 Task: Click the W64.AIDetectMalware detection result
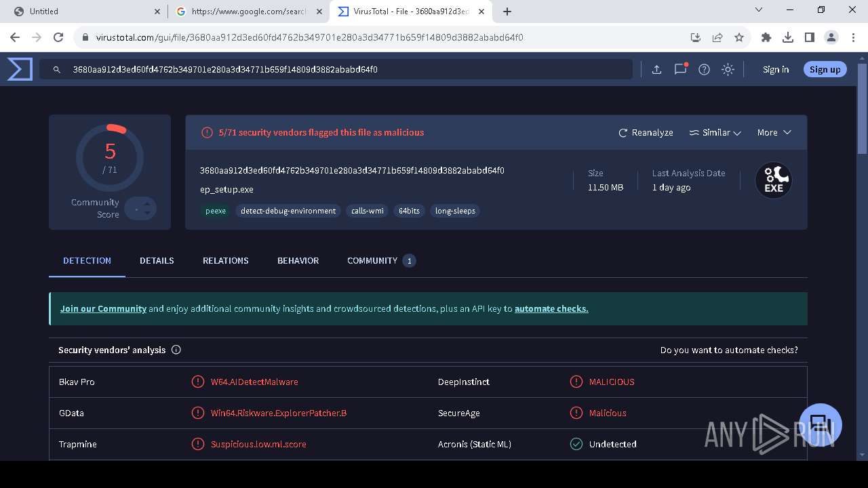[x=254, y=382]
